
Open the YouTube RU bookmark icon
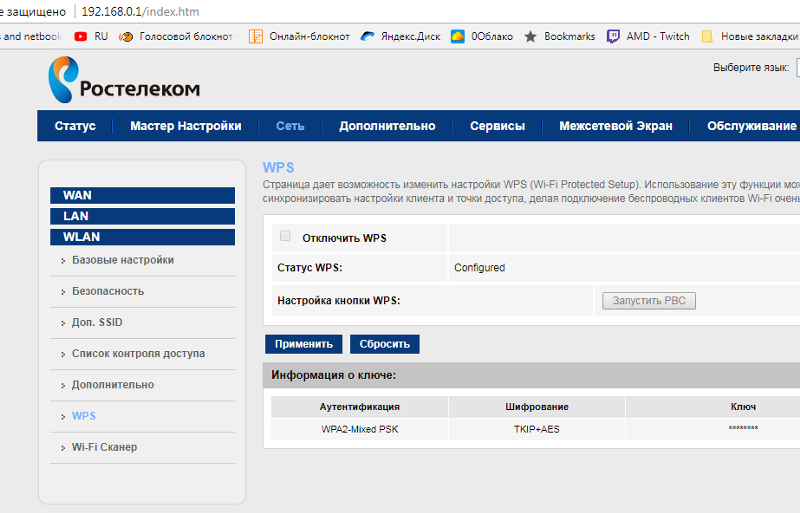(81, 36)
